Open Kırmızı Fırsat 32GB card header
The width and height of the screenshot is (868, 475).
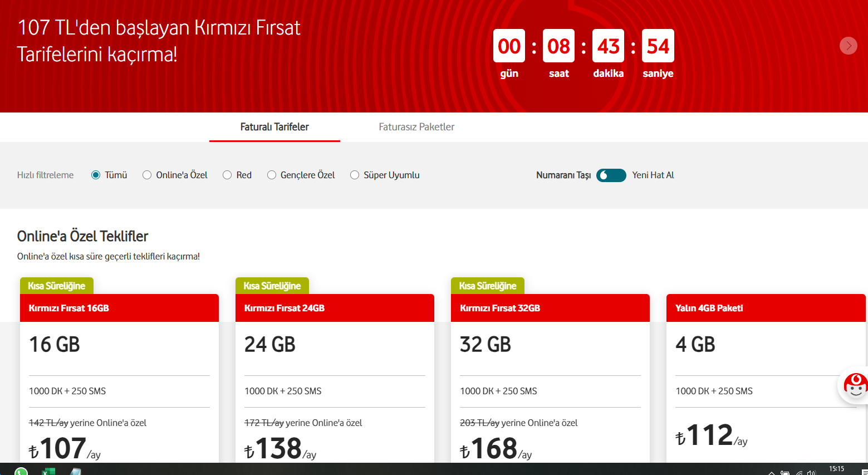[x=550, y=308]
